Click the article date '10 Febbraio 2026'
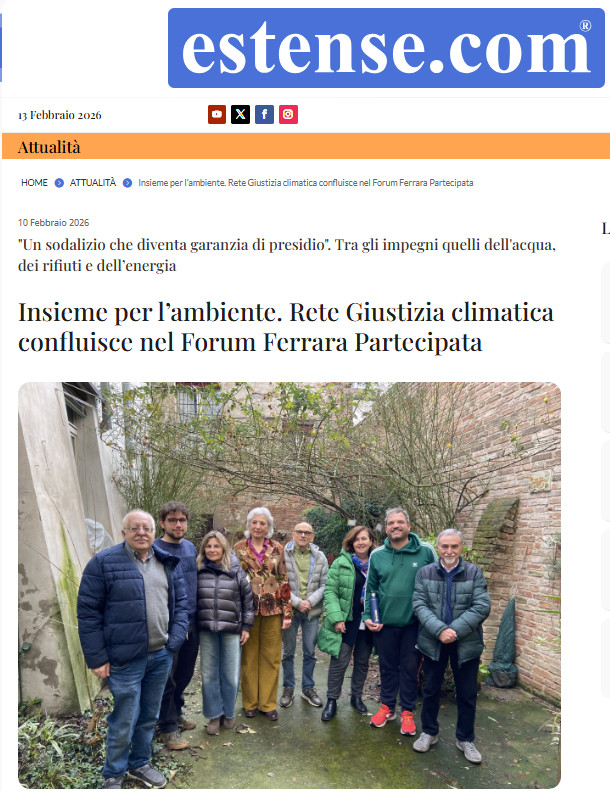The width and height of the screenshot is (610, 791). [x=53, y=222]
